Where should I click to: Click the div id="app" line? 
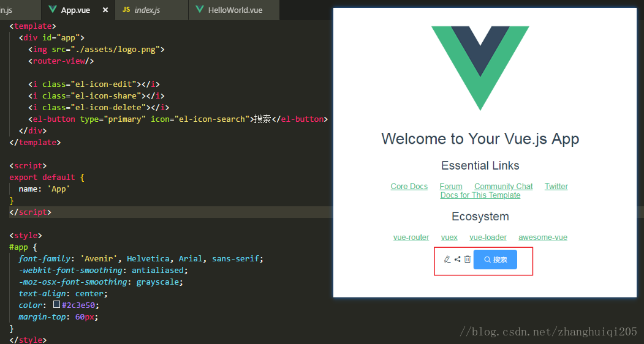click(51, 38)
